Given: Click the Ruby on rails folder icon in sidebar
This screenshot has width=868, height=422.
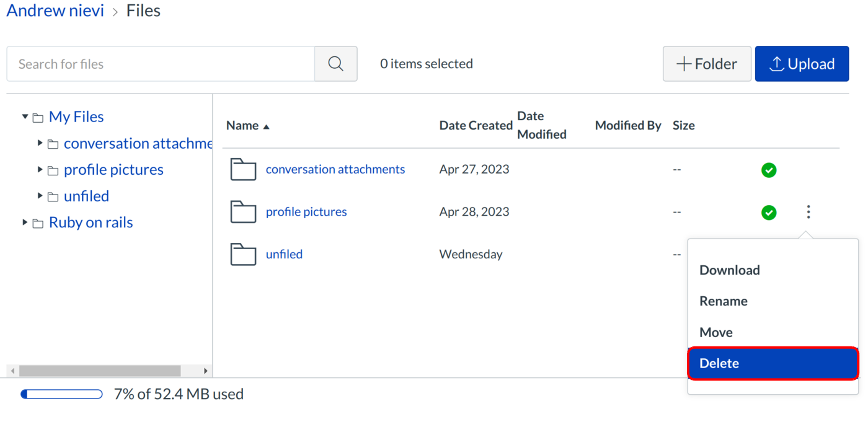Looking at the screenshot, I should click(x=38, y=223).
